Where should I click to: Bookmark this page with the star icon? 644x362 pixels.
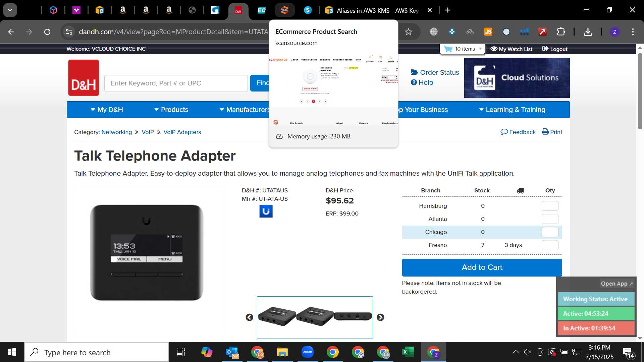pos(408,32)
